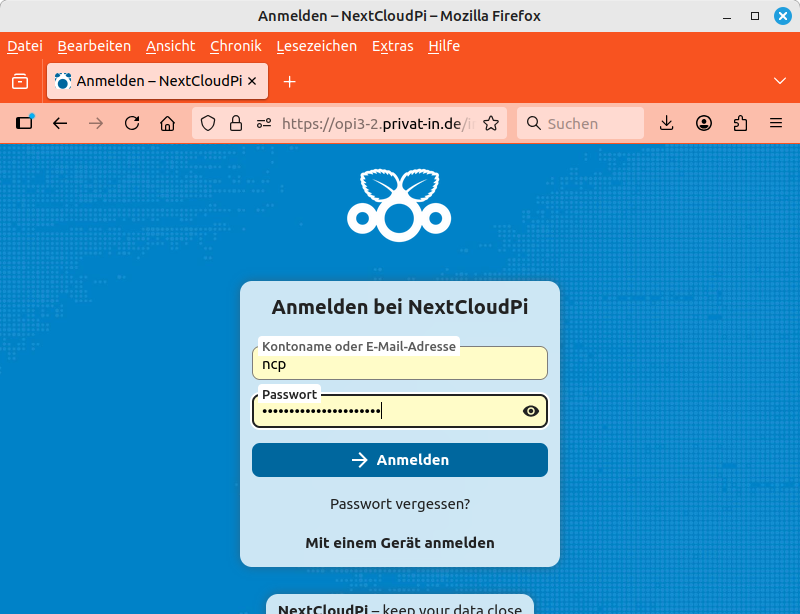The image size is (800, 614).
Task: Expand the list all tabs chevron
Action: coord(780,81)
